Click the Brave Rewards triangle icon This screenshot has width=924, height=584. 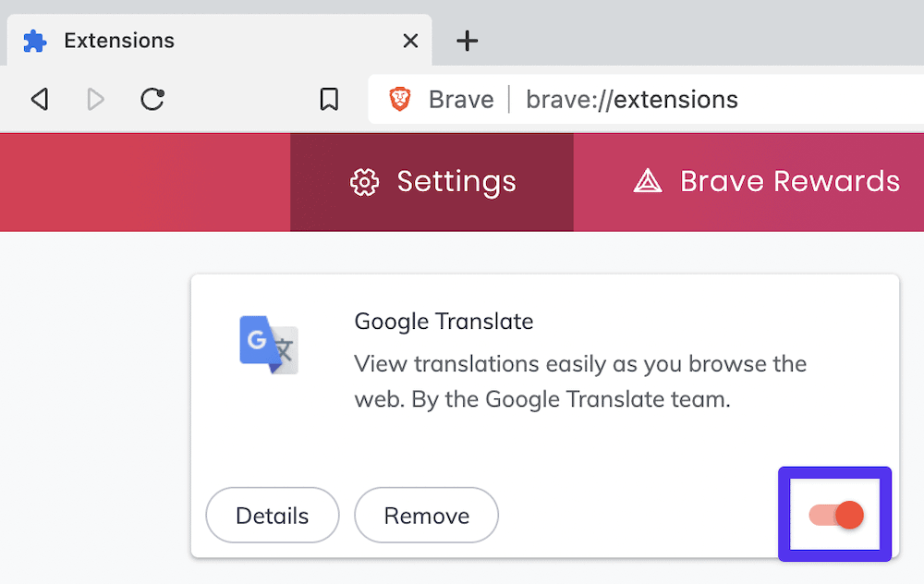(648, 181)
